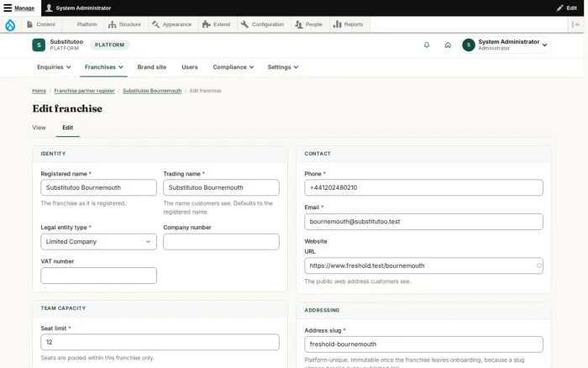This screenshot has height=368, width=588.
Task: Select the Edit tab
Action: coord(67,128)
